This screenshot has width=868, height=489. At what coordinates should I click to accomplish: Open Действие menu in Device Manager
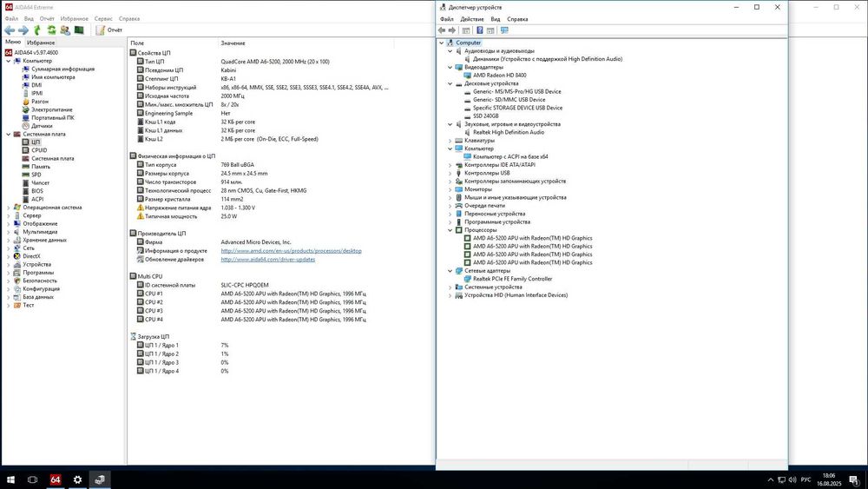coord(472,19)
